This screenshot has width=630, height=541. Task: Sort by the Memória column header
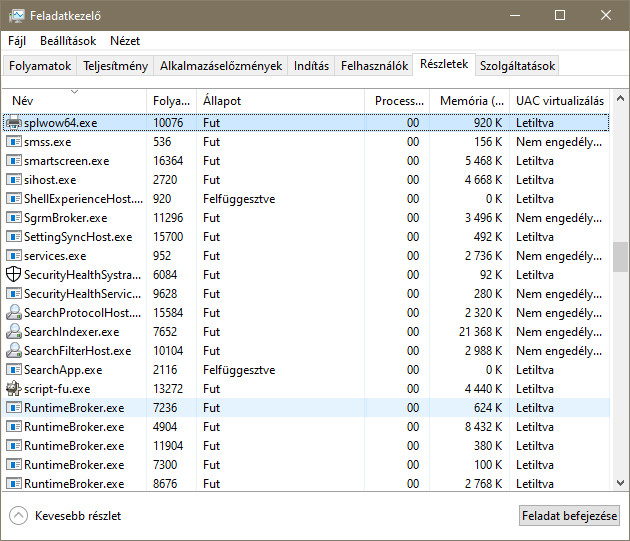click(469, 100)
